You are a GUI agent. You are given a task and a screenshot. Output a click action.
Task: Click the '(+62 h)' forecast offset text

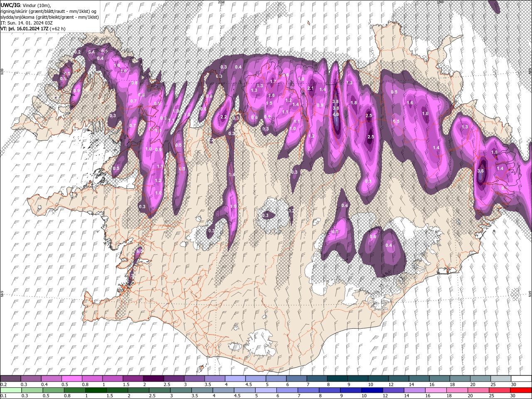(x=57, y=29)
